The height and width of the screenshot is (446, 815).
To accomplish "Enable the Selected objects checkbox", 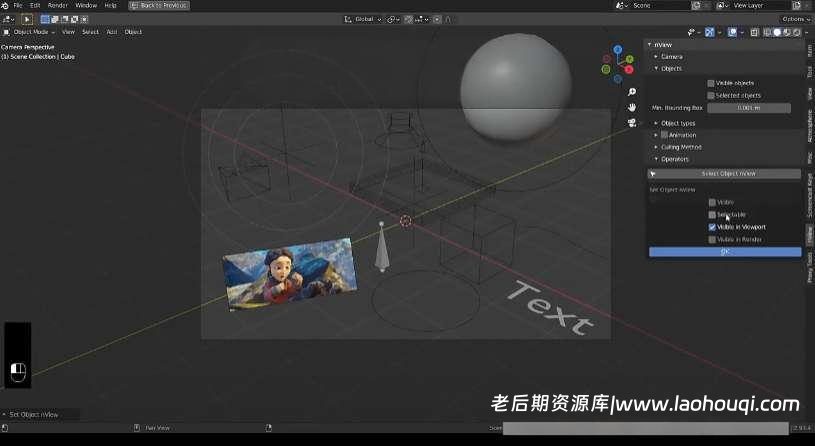I will [x=711, y=96].
